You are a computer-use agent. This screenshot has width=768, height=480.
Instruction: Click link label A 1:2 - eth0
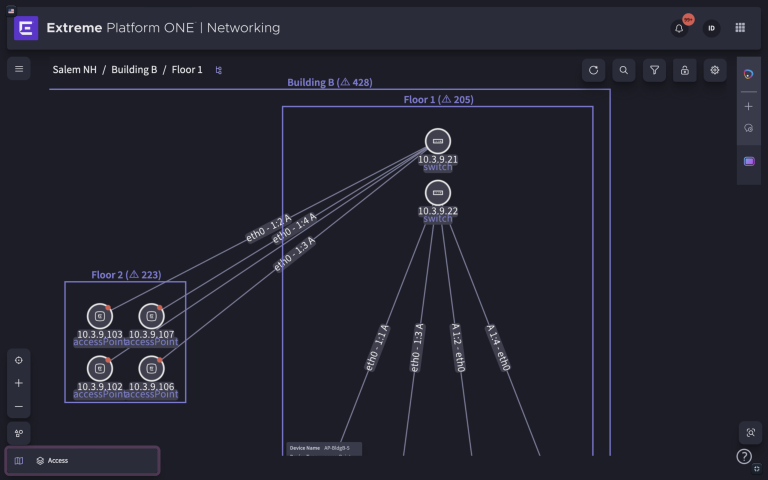click(x=457, y=347)
